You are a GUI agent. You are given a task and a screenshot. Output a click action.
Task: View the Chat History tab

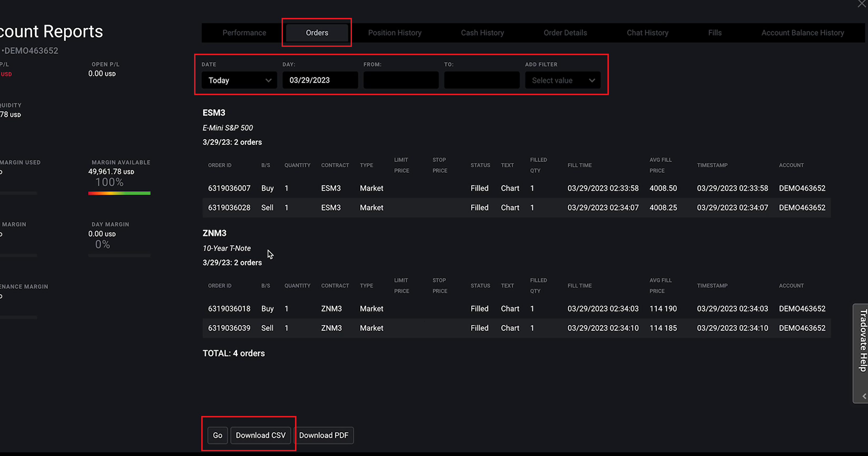647,33
